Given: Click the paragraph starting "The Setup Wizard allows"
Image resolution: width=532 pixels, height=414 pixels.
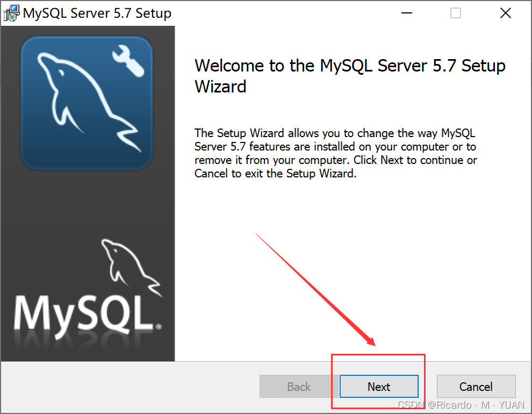Looking at the screenshot, I should pos(335,153).
